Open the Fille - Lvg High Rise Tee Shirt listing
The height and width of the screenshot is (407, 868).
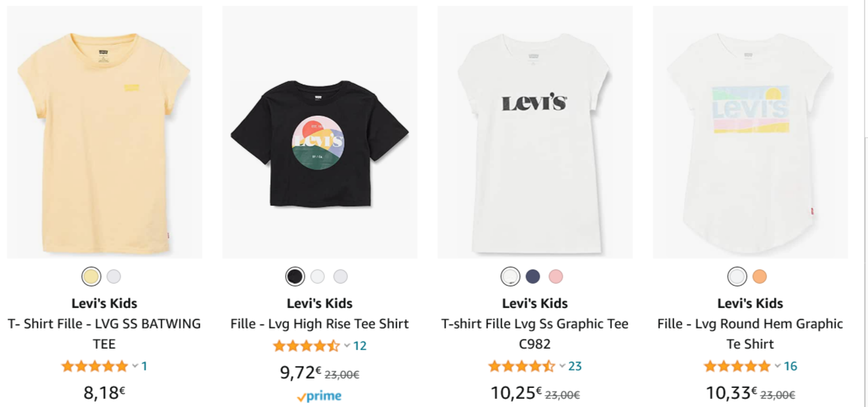coord(320,324)
